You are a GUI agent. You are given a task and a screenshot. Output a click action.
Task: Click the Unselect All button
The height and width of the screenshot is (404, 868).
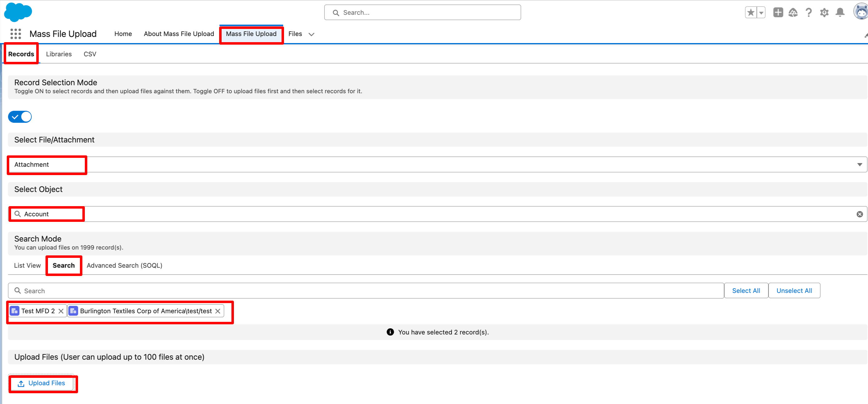point(794,291)
